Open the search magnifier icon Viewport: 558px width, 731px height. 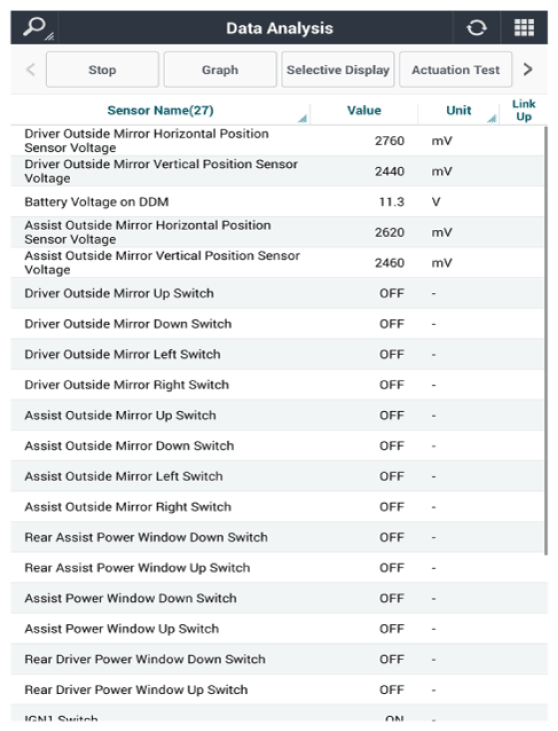36,28
